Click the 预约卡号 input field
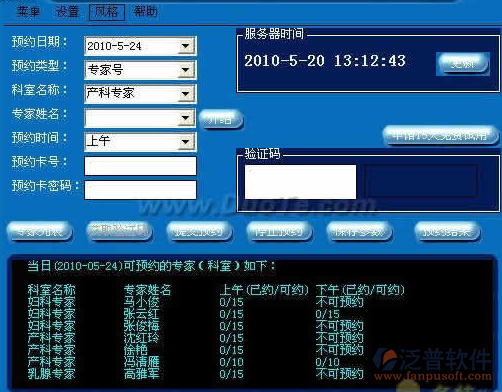Image resolution: width=502 pixels, height=392 pixels. [140, 166]
